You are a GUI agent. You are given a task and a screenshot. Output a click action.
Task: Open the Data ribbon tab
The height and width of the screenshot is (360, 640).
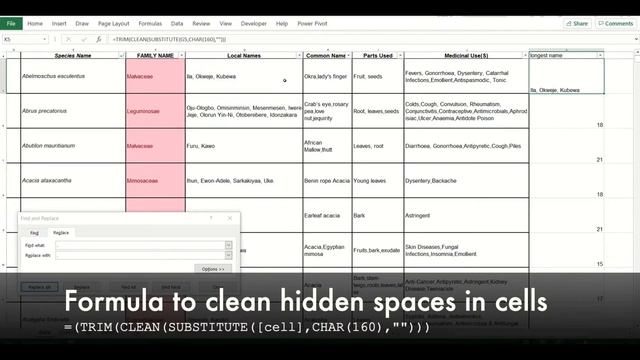coord(177,24)
